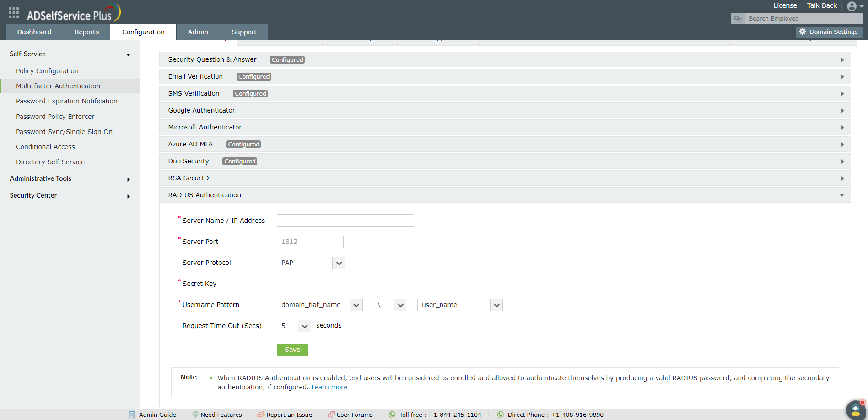868x420 pixels.
Task: Click the Direct Phone icon
Action: [501, 415]
